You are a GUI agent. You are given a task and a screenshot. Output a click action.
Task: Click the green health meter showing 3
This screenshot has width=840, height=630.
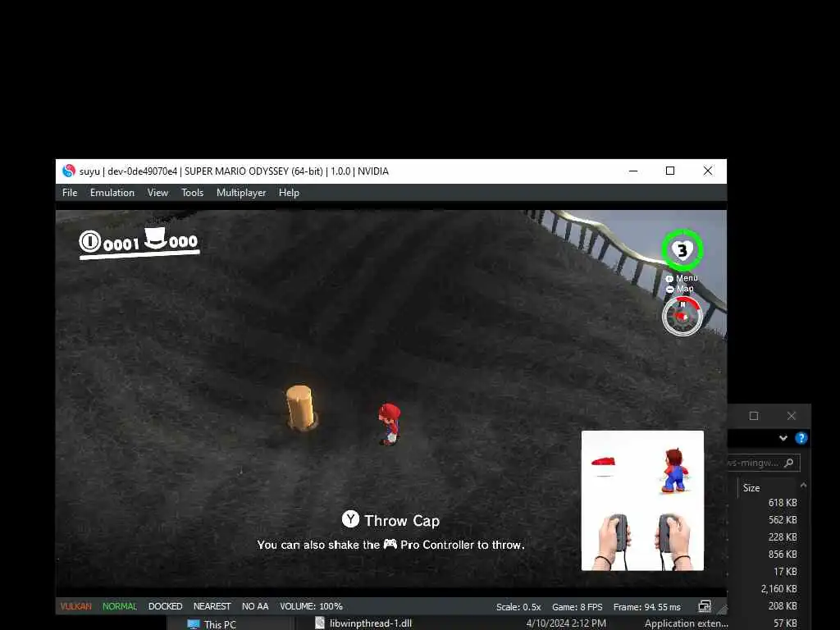point(682,250)
